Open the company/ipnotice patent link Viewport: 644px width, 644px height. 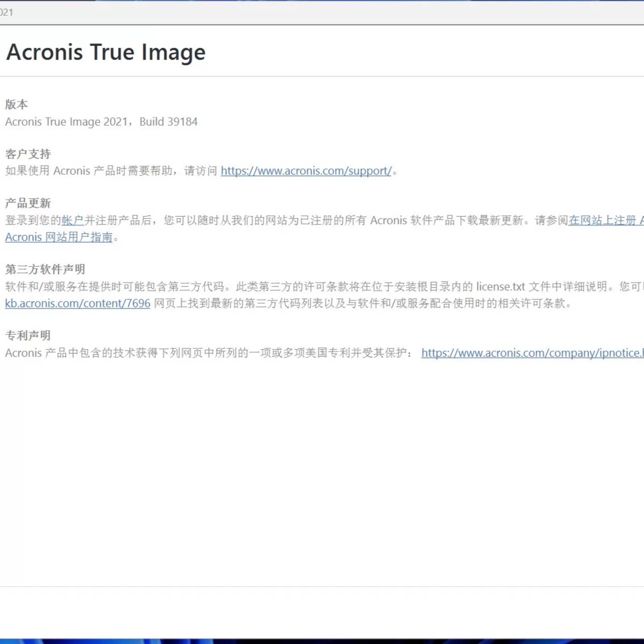(533, 353)
